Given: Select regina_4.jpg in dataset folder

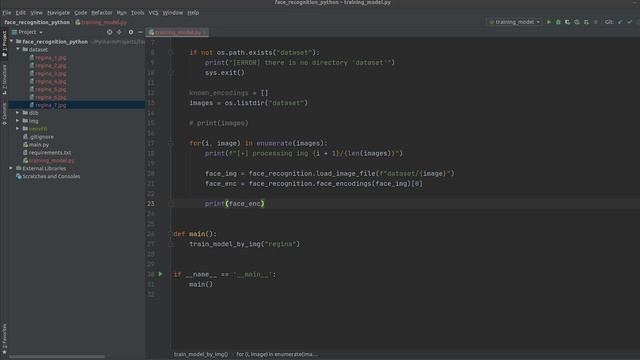Looking at the screenshot, I should coord(48,81).
